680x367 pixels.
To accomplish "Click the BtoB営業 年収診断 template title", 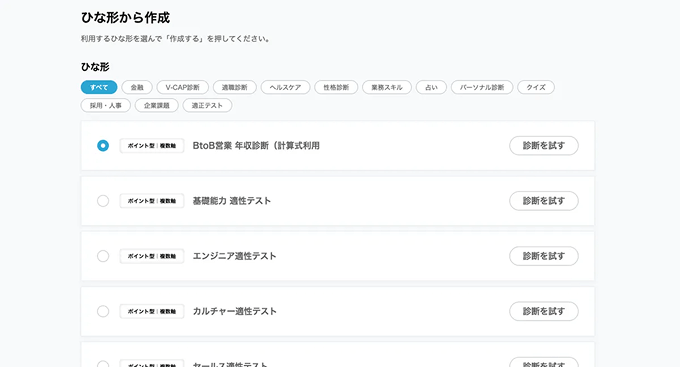I will [x=256, y=146].
